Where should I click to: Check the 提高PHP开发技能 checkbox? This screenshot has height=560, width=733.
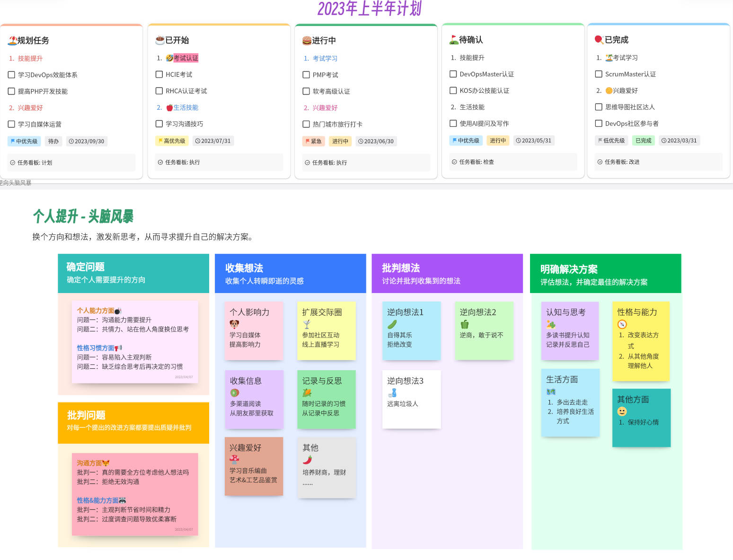tap(11, 91)
